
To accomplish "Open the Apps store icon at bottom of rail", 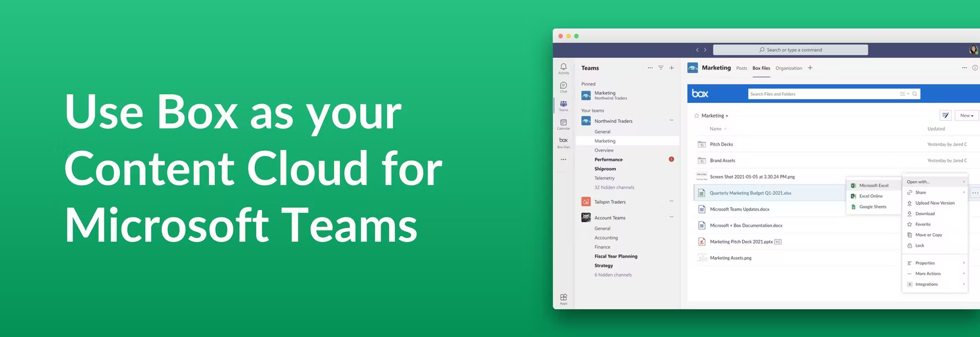I will point(563,298).
